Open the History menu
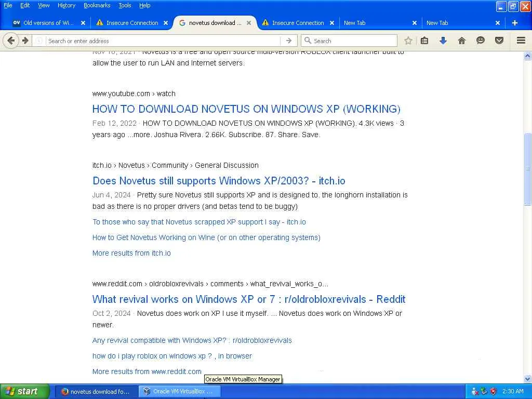This screenshot has height=399, width=532. [66, 5]
